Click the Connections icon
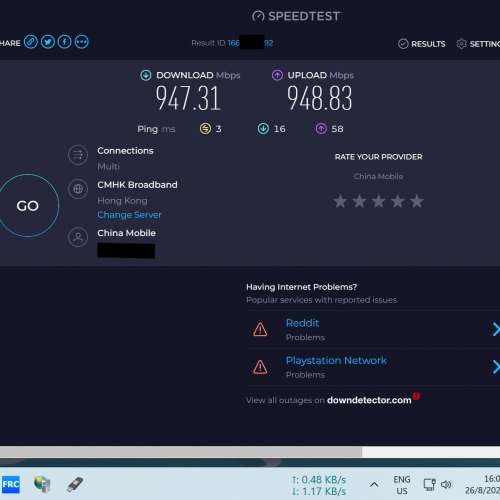The image size is (500, 500). [x=78, y=155]
